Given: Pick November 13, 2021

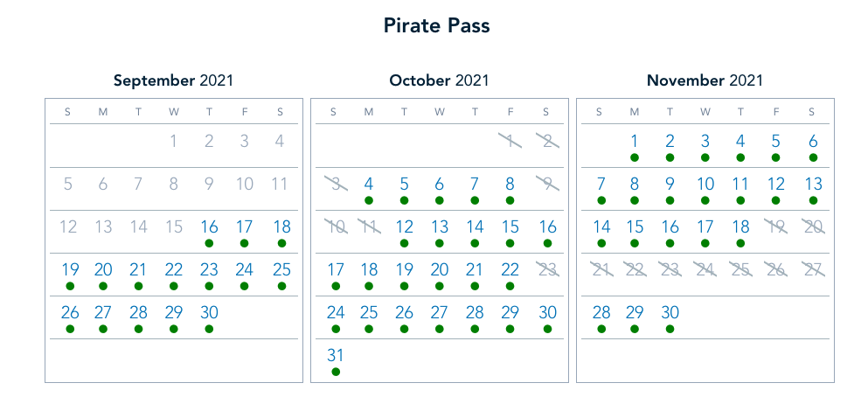Looking at the screenshot, I should [813, 184].
